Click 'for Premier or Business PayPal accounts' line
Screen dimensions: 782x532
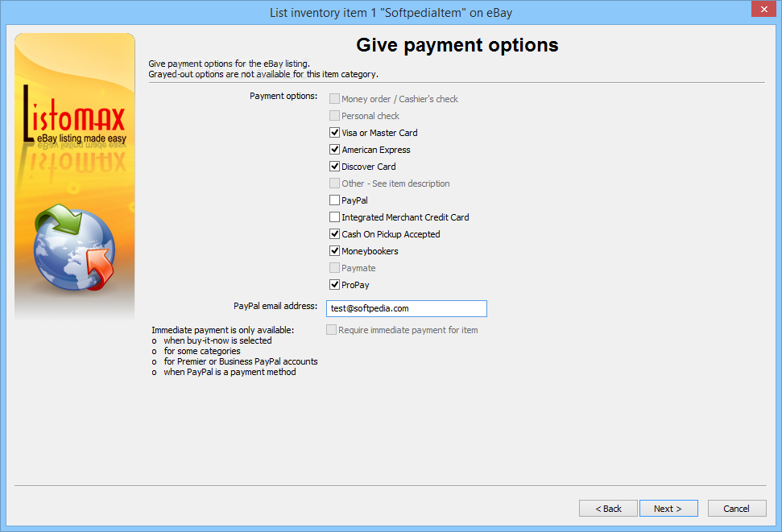pyautogui.click(x=240, y=361)
